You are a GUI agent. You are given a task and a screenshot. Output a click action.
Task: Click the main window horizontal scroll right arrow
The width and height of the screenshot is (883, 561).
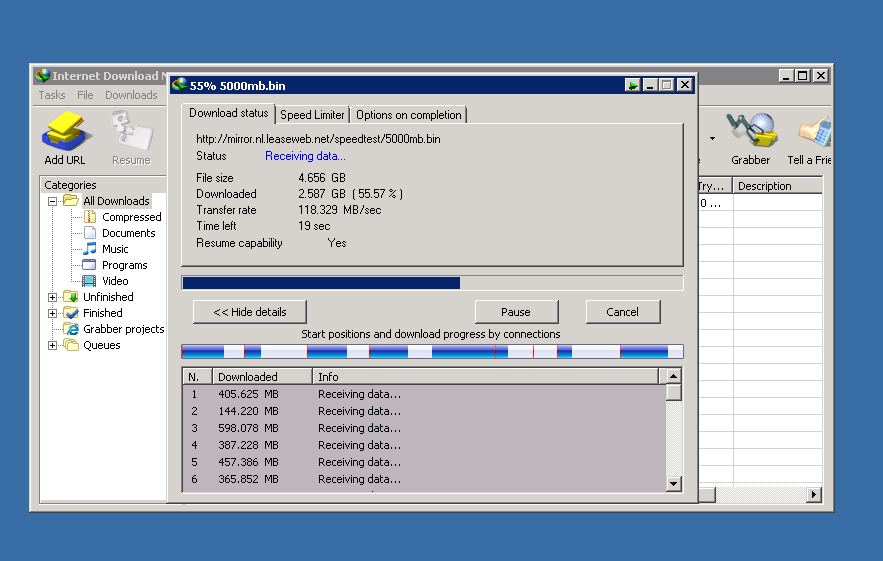(x=814, y=495)
